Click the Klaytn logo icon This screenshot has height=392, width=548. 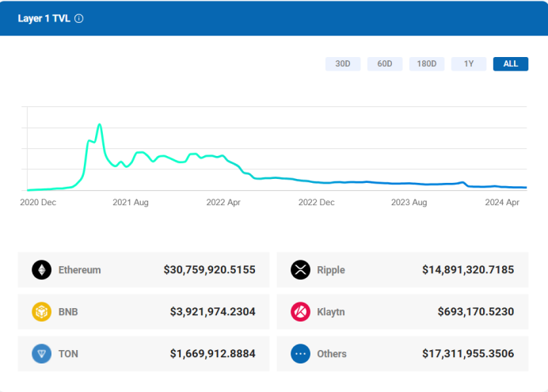pyautogui.click(x=300, y=312)
